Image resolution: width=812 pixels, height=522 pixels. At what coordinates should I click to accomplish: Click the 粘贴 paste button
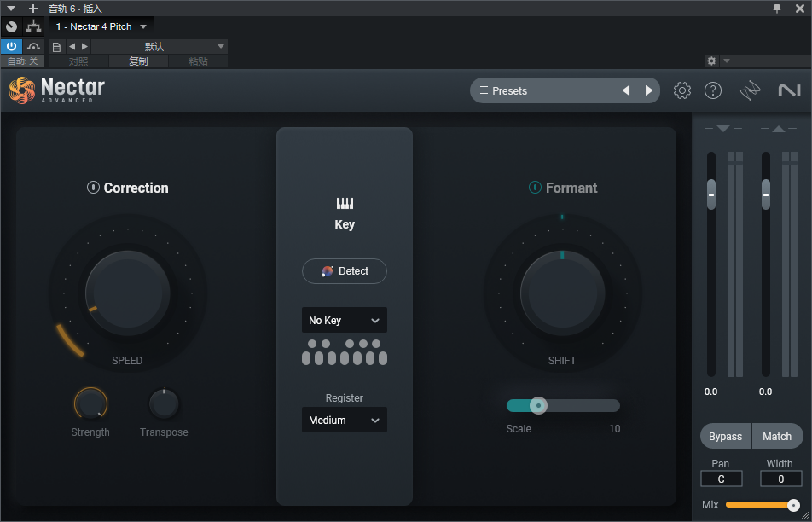coord(198,61)
